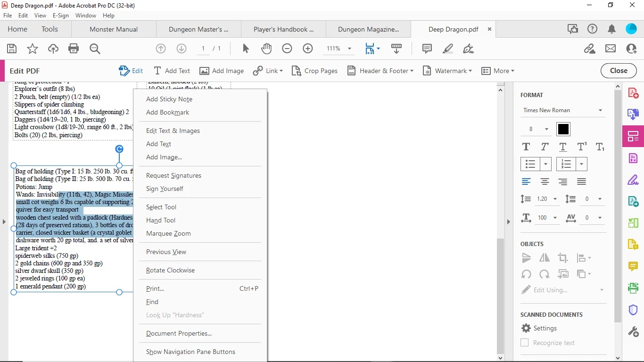
Task: Zoom out with the minus icon
Action: [287, 49]
